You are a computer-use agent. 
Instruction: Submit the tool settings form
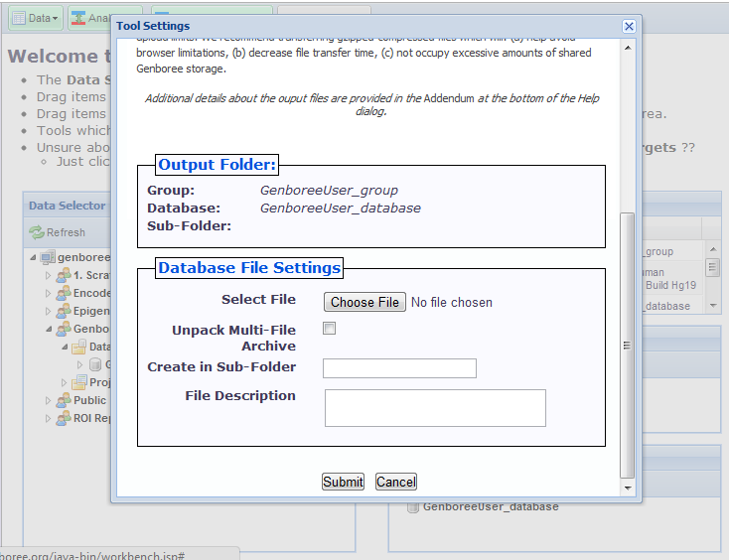[343, 482]
